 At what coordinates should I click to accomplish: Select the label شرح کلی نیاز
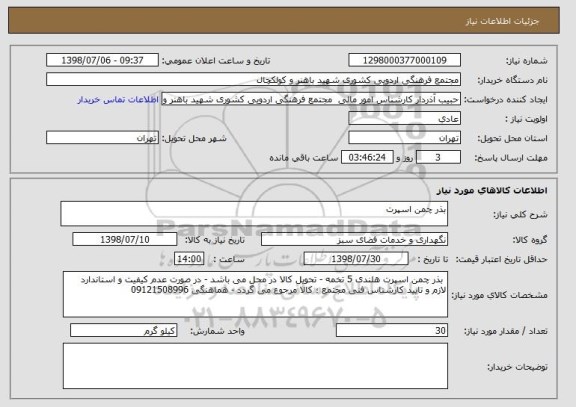coord(520,215)
